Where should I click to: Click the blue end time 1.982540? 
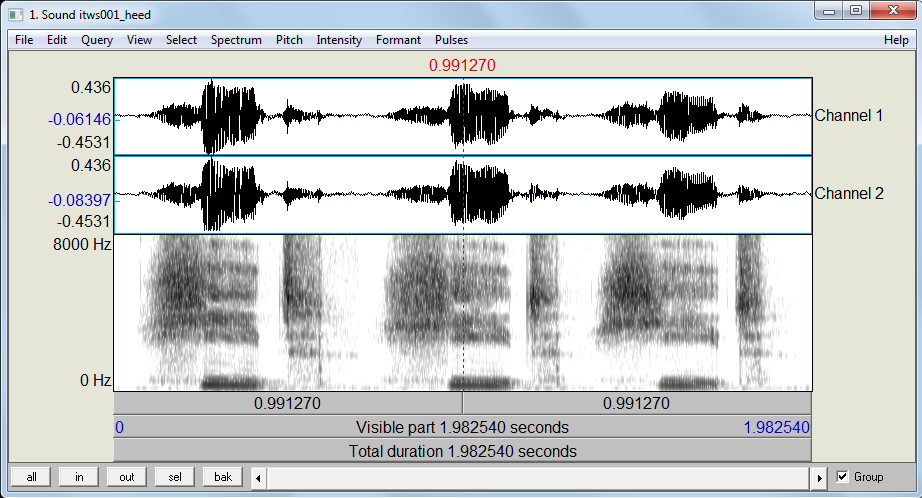point(776,427)
